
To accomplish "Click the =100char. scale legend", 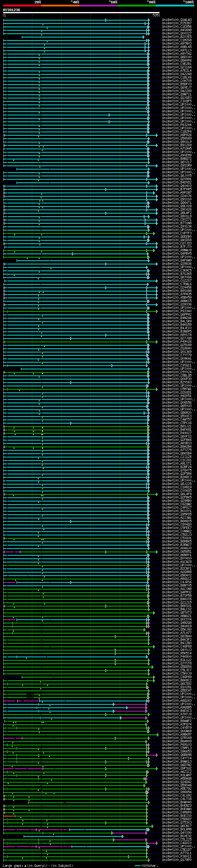I will [146, 866].
